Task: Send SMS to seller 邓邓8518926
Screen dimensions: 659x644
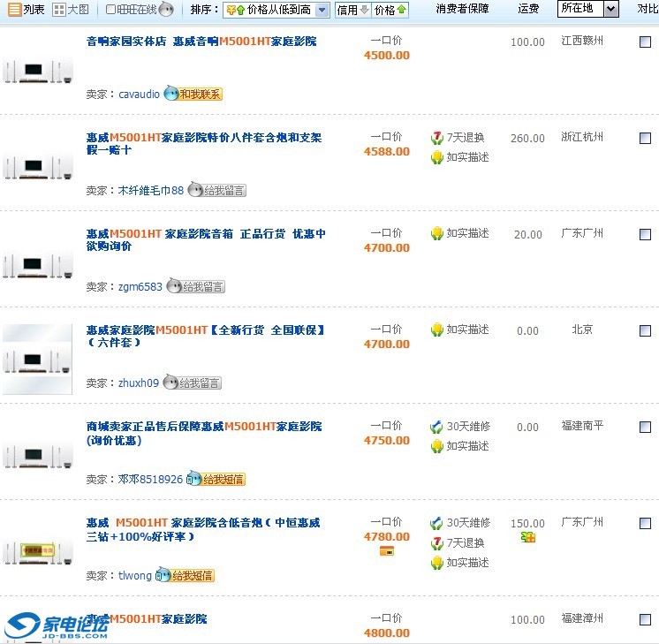Action: tap(216, 480)
